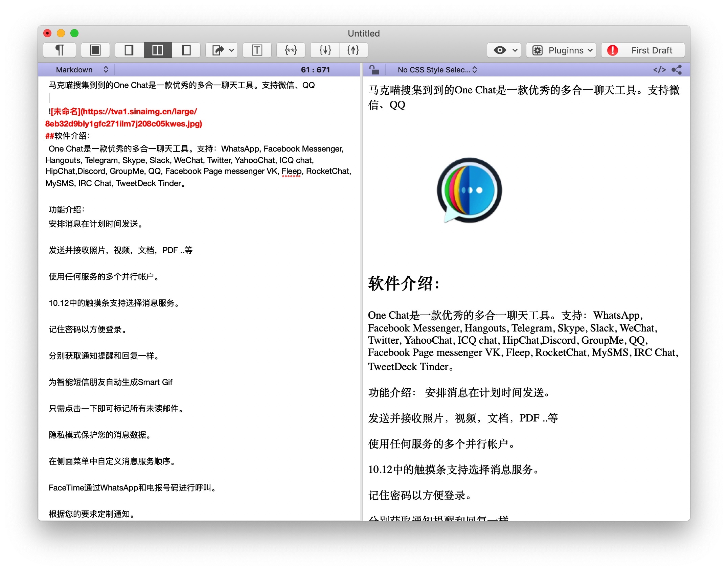Image resolution: width=728 pixels, height=571 pixels.
Task: Click the red exclamation warning icon
Action: click(612, 50)
